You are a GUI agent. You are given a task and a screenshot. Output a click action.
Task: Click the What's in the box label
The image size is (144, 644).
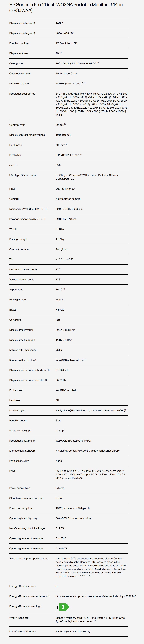point(19,618)
